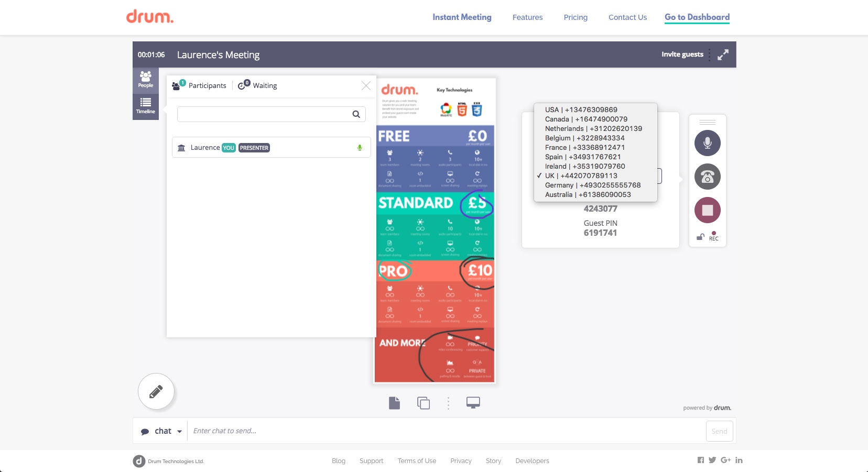Click the screen share monitor icon
Screen dimensions: 868x472
click(473, 402)
